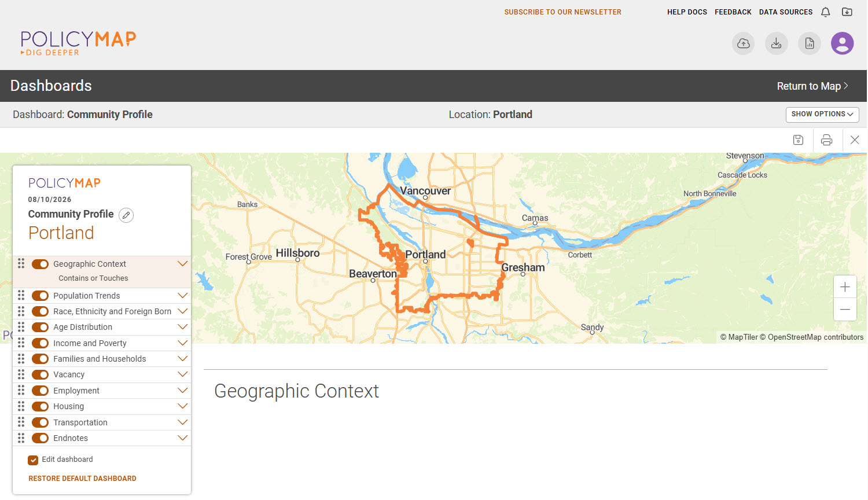Screen dimensions: 868x500
Task: Expand the Housing chevron
Action: pyautogui.click(x=183, y=406)
